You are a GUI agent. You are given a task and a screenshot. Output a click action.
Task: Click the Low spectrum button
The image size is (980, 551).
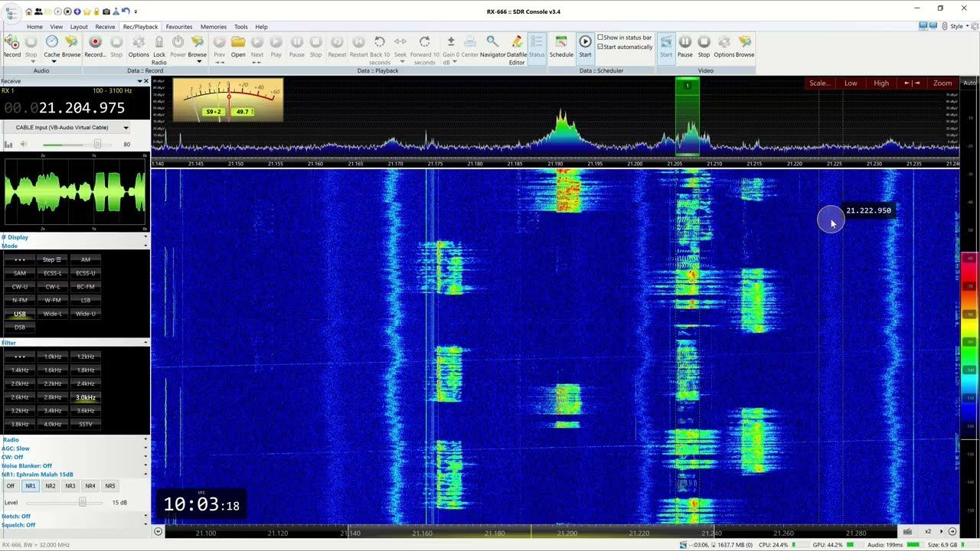851,83
